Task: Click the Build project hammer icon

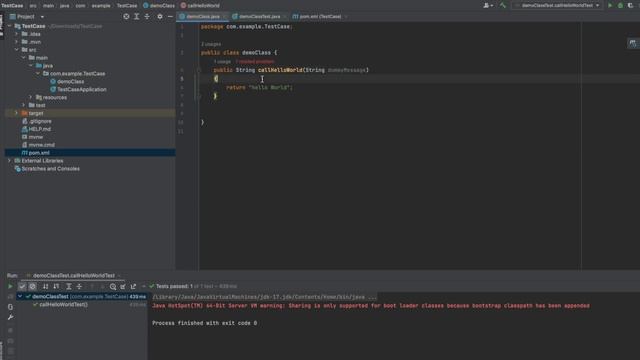Action: 503,5
